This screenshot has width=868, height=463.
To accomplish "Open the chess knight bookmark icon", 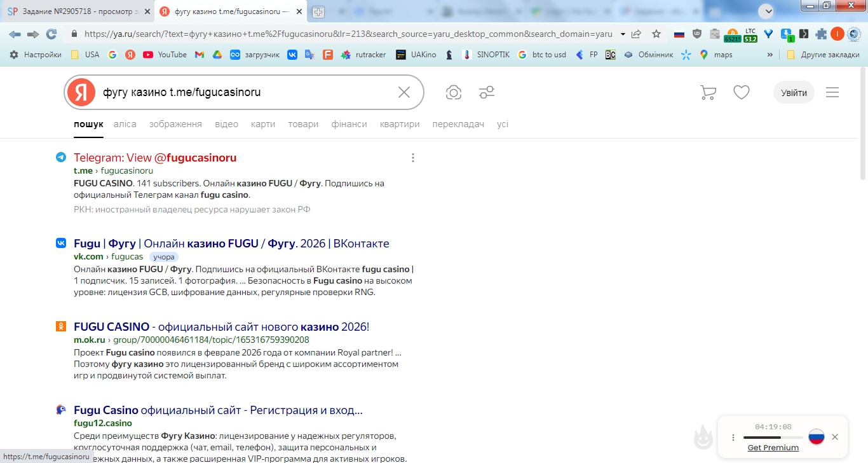I will [x=449, y=55].
